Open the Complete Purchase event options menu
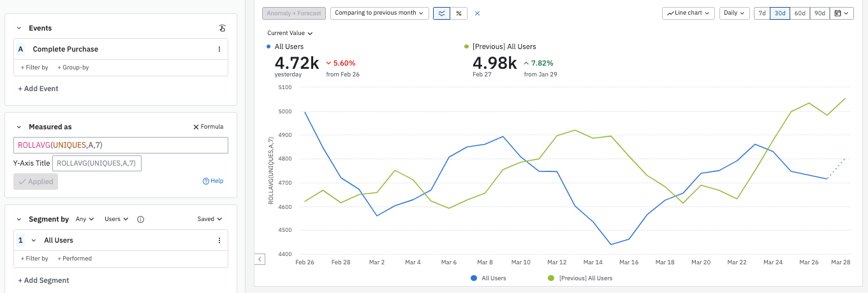The image size is (868, 293). (219, 49)
